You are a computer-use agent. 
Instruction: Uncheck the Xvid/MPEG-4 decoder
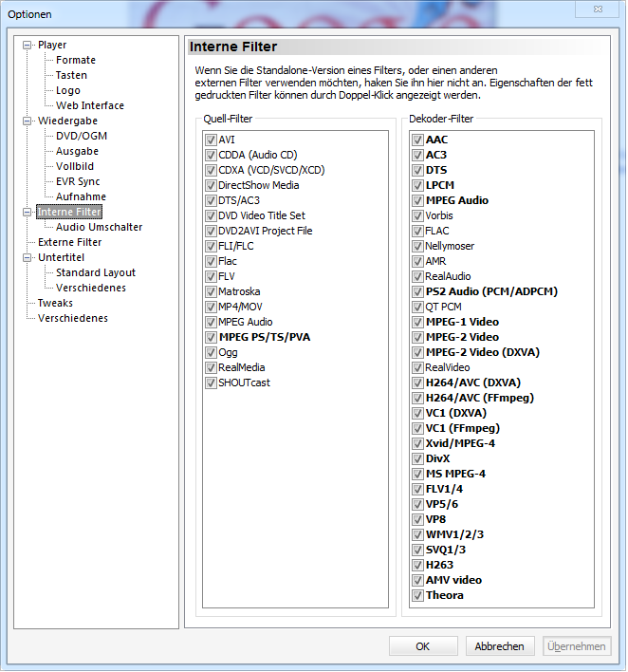(x=417, y=443)
